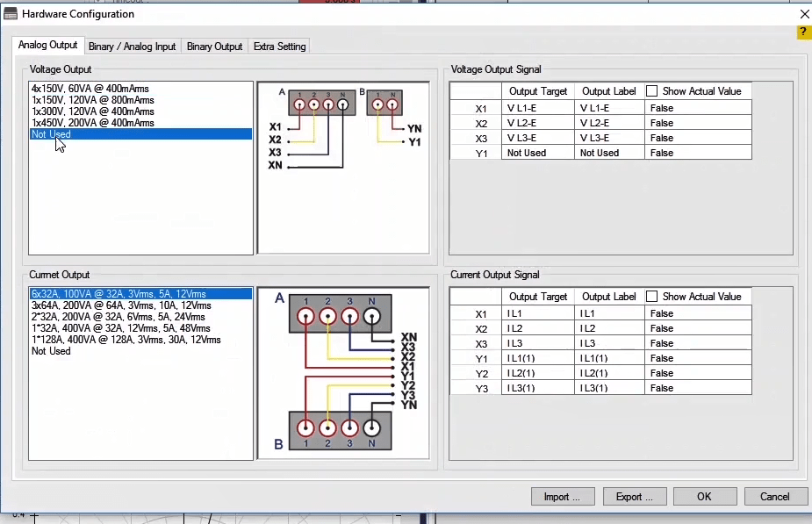This screenshot has height=524, width=812.
Task: Click the Hardware Configuration window title icon
Action: pyautogui.click(x=11, y=14)
